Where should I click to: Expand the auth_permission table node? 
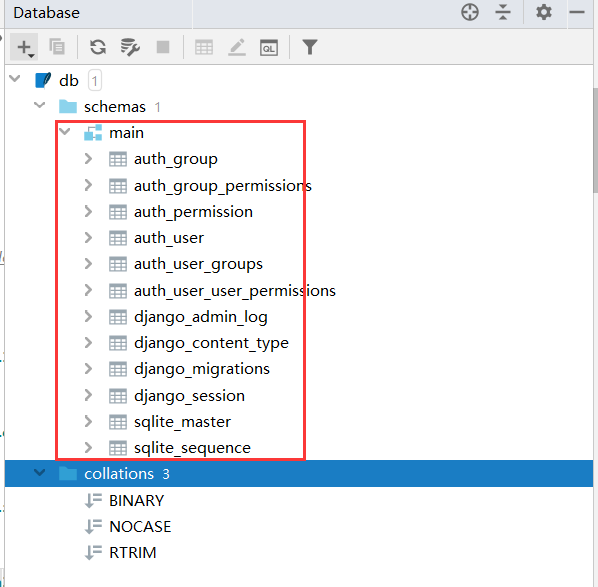pos(88,211)
